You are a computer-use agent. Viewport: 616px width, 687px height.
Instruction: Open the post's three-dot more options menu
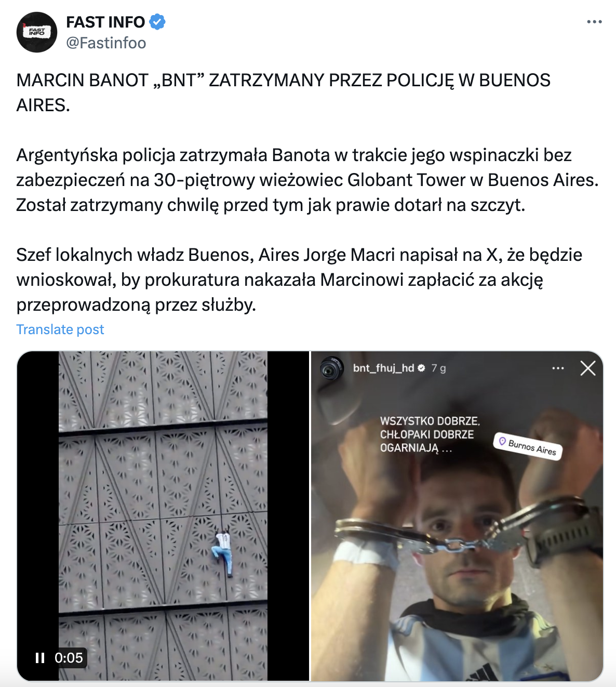pos(594,22)
